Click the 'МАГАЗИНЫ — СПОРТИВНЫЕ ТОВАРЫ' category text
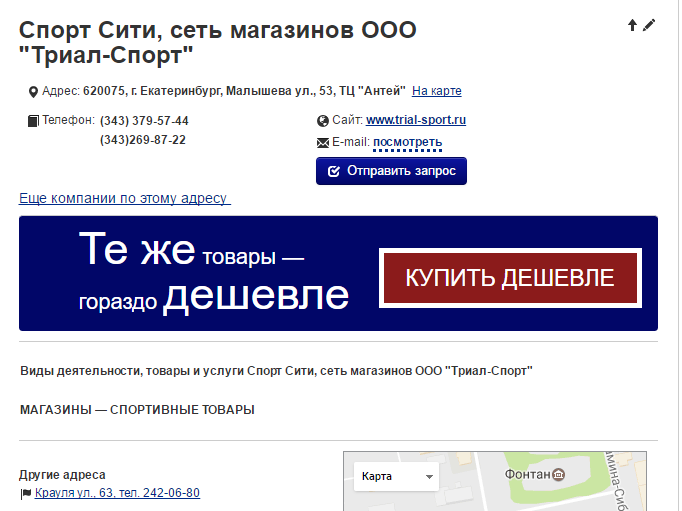 [x=137, y=410]
